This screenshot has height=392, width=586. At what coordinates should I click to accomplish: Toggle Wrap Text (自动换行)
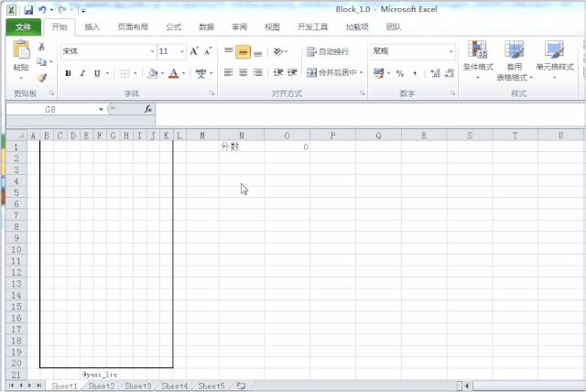(x=328, y=51)
